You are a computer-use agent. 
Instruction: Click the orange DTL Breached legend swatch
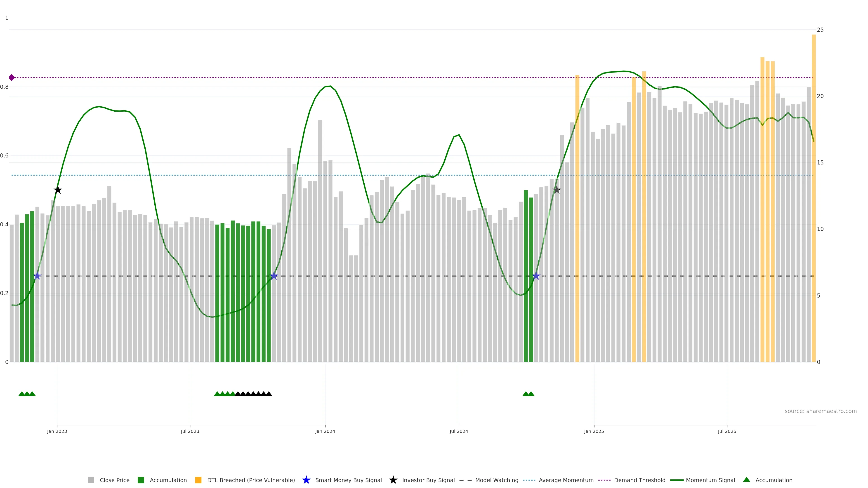pos(198,480)
